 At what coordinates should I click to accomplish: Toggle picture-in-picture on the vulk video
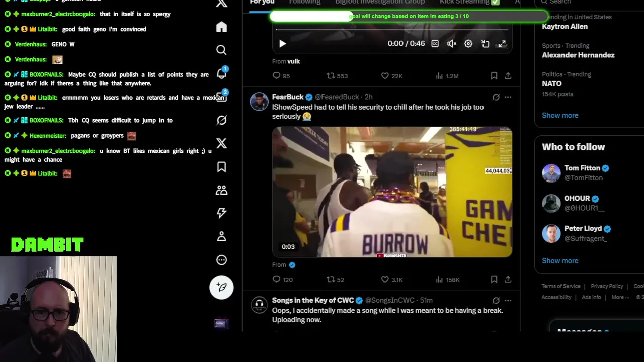485,44
